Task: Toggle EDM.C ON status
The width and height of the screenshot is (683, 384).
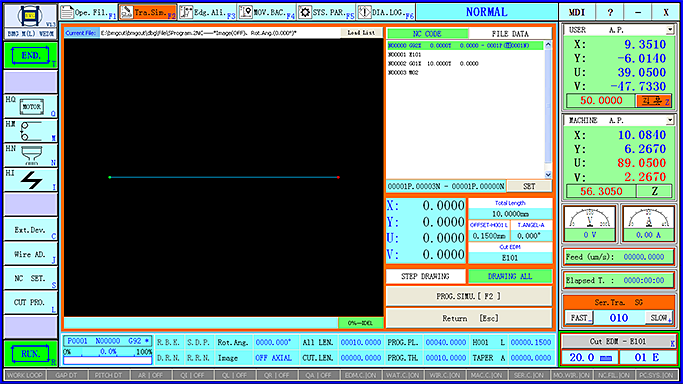Action: pyautogui.click(x=360, y=375)
